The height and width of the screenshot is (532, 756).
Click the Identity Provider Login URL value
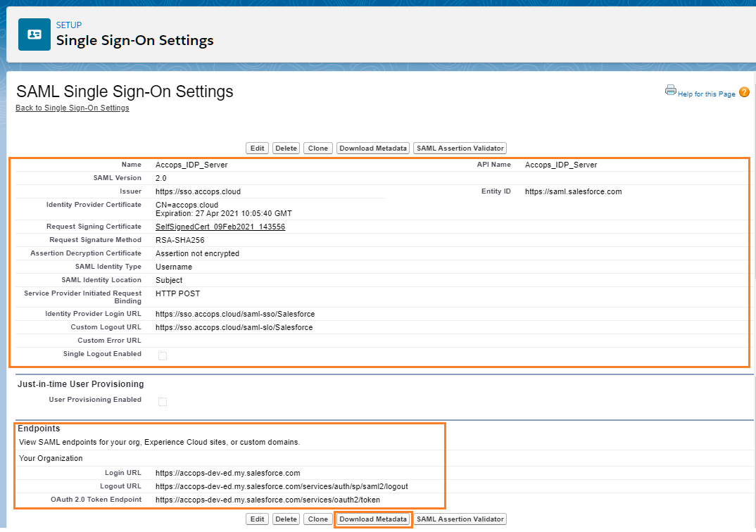[x=235, y=314]
